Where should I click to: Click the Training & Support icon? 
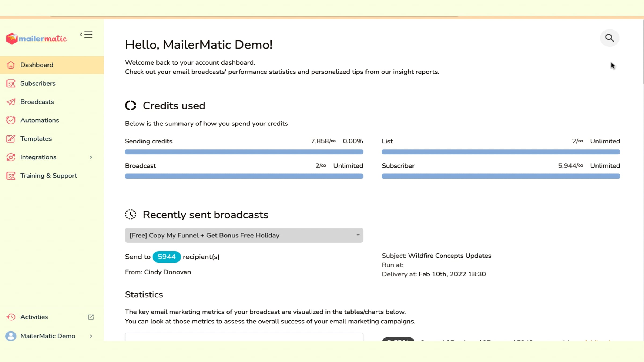[x=11, y=176]
